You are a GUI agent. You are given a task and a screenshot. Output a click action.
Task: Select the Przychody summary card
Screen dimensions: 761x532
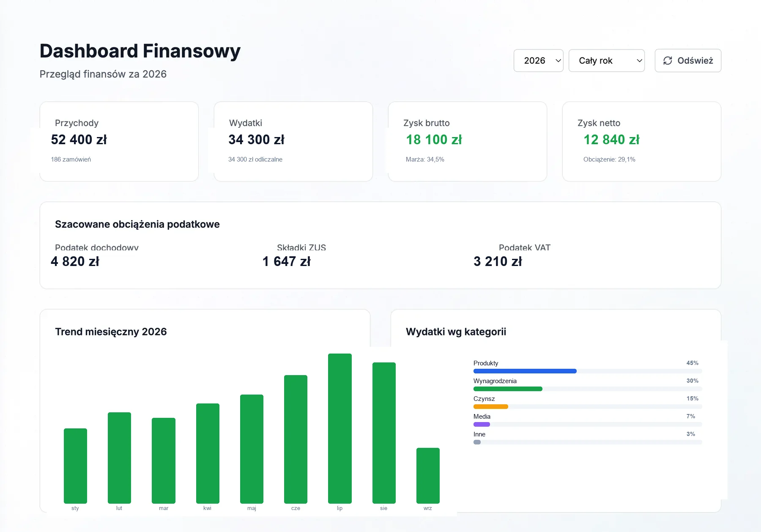click(x=119, y=141)
